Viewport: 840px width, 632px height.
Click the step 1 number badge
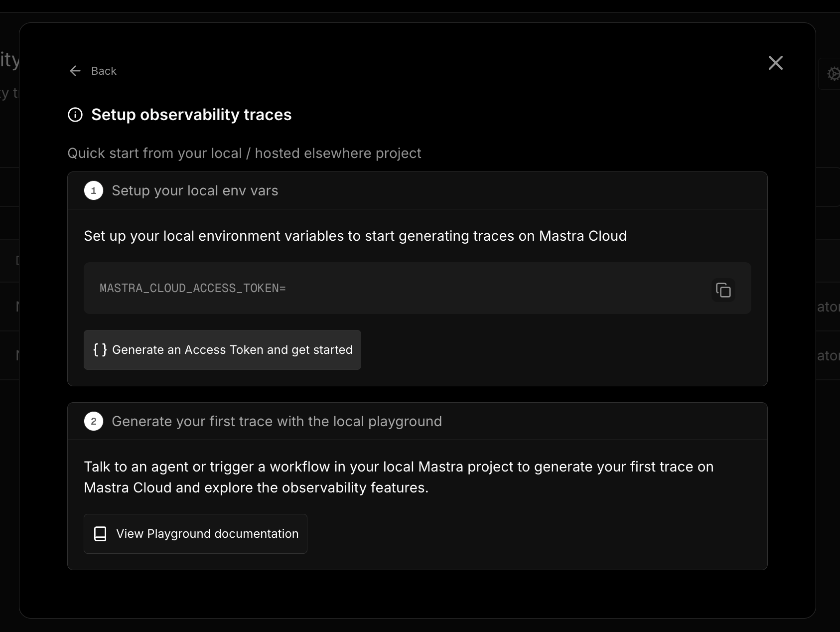[x=94, y=190]
